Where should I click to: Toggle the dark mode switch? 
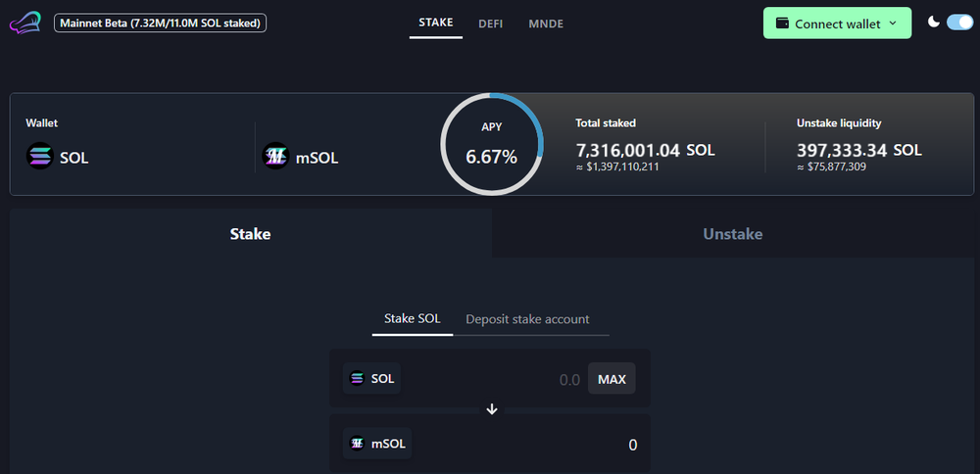pyautogui.click(x=958, y=23)
